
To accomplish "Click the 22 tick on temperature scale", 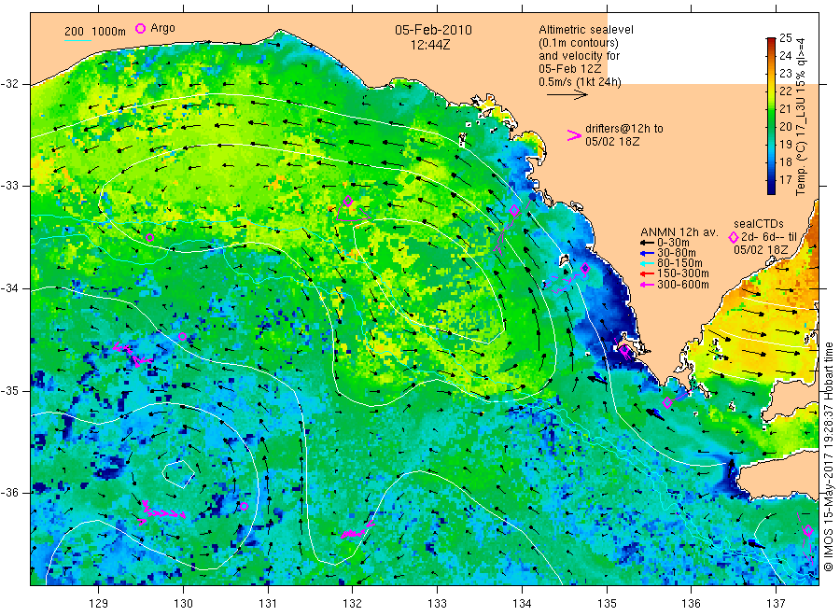I will pos(785,91).
